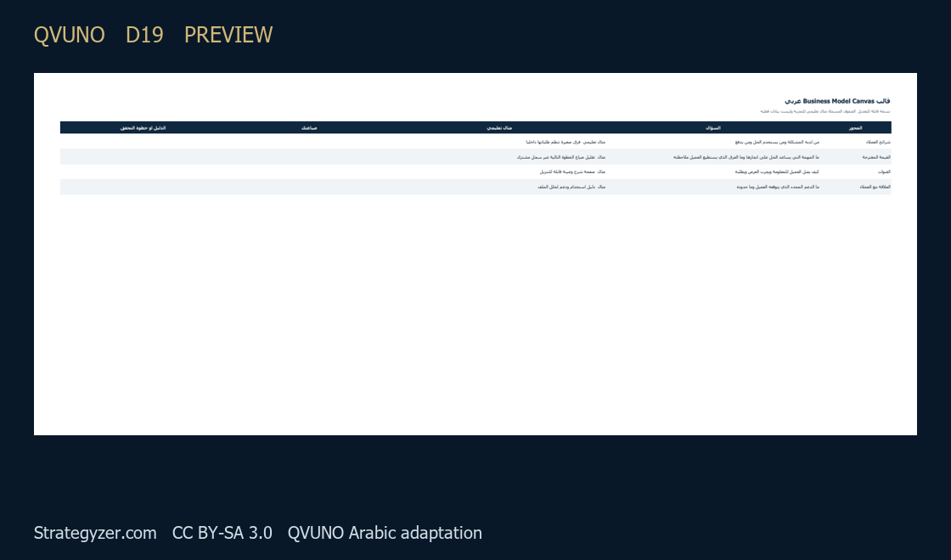The width and height of the screenshot is (951, 560).
Task: Click the example cell in القنوات row
Action: pyautogui.click(x=572, y=171)
